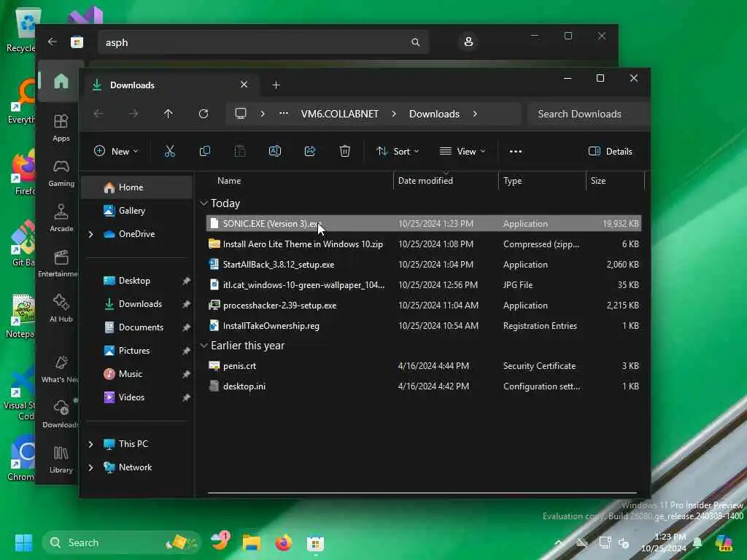747x560 pixels.
Task: Go back in the Microsoft Store window
Action: tap(53, 42)
